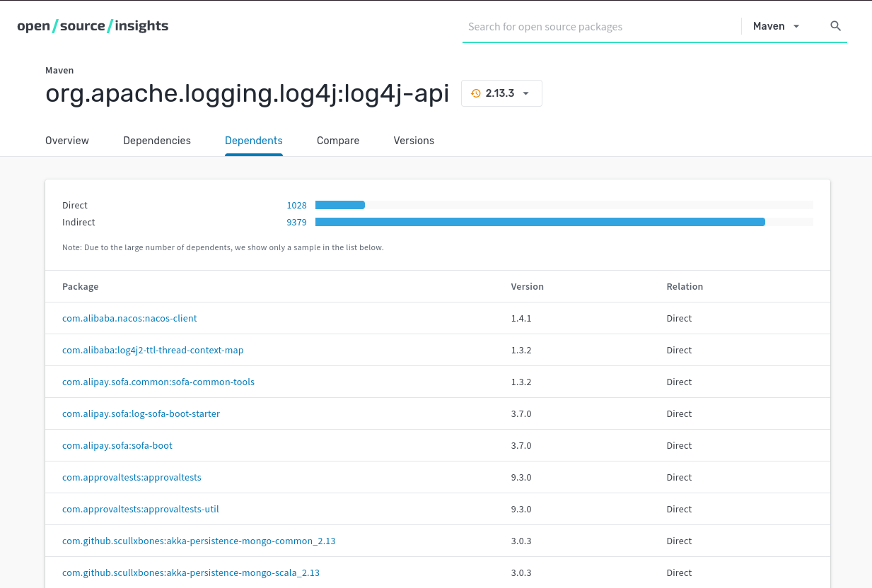Click the note about sampled dependents
The height and width of the screenshot is (588, 872).
point(223,247)
